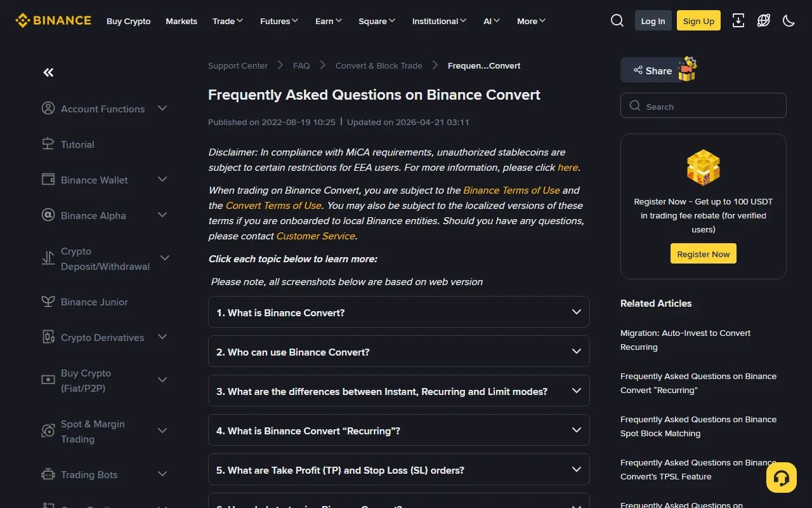Screen dimensions: 812x508
Task: Click the Binance Junior sprout icon
Action: [x=48, y=302]
